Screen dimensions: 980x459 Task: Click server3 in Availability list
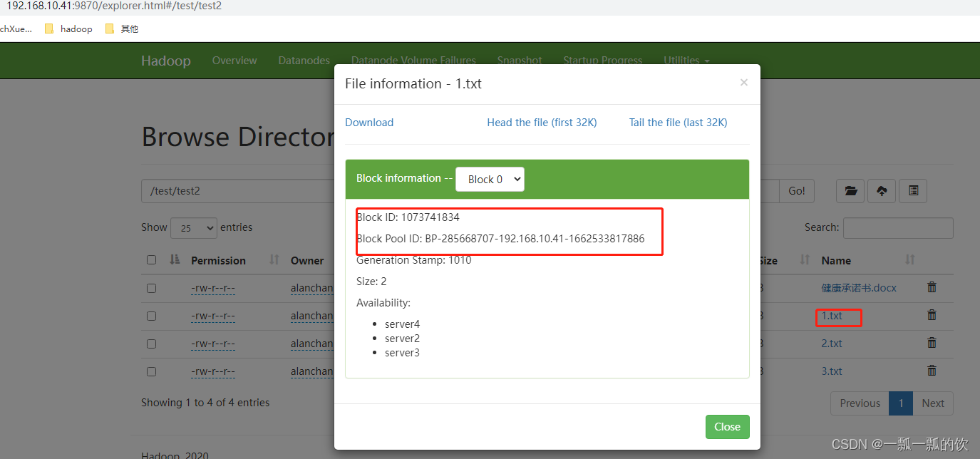(403, 353)
